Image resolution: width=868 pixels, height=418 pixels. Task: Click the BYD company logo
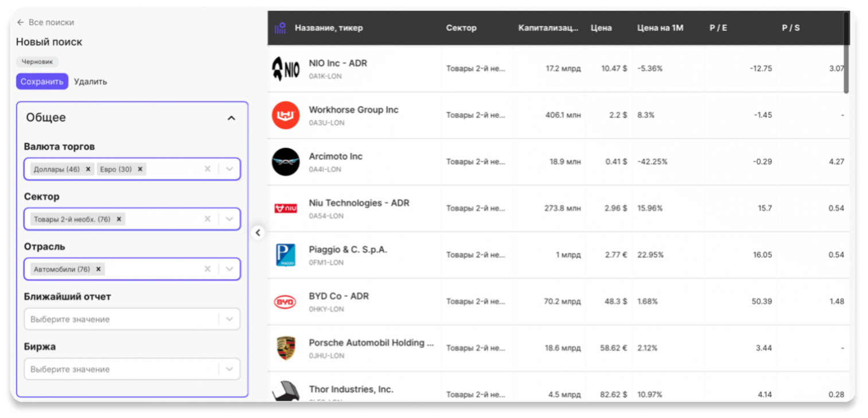[286, 302]
